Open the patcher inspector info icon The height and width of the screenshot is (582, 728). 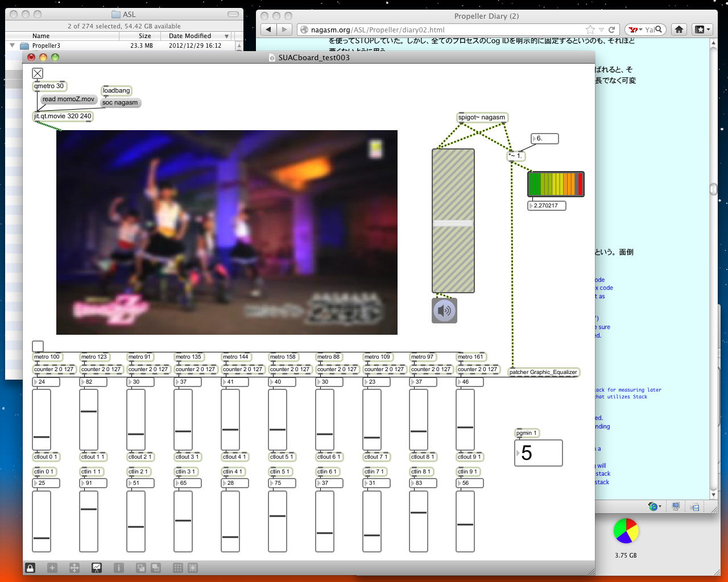(x=119, y=567)
